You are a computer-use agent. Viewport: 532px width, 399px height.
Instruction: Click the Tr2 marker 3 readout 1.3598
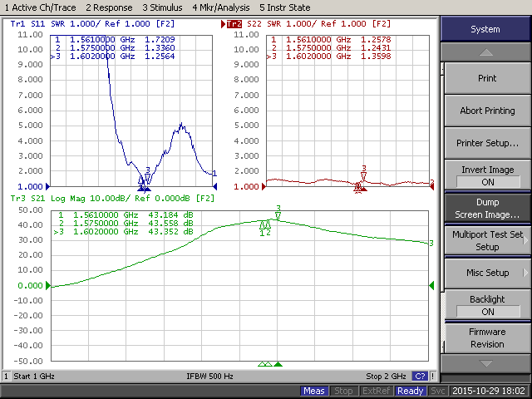pyautogui.click(x=376, y=57)
